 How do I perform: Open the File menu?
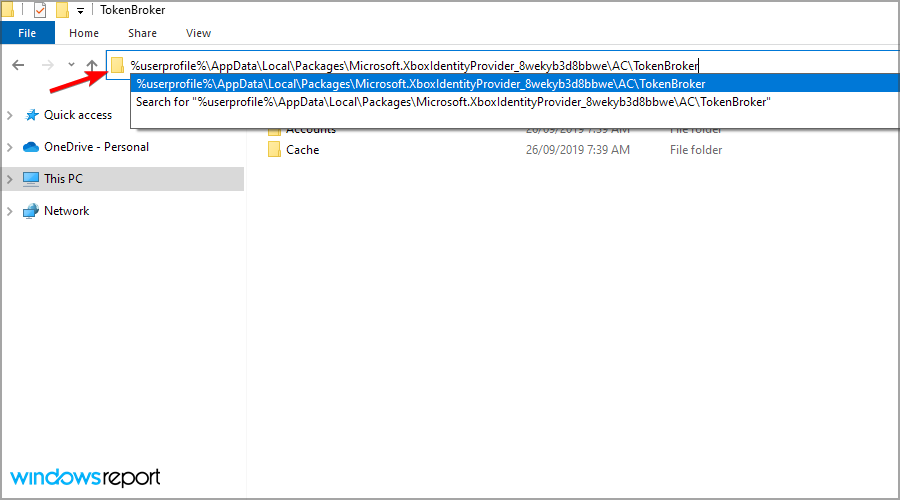(x=27, y=33)
